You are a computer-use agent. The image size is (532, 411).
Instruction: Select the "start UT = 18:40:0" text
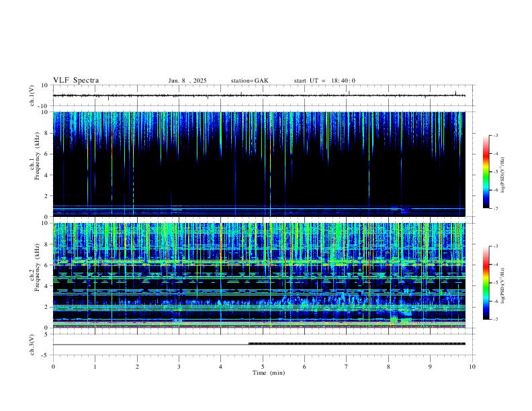pos(324,81)
